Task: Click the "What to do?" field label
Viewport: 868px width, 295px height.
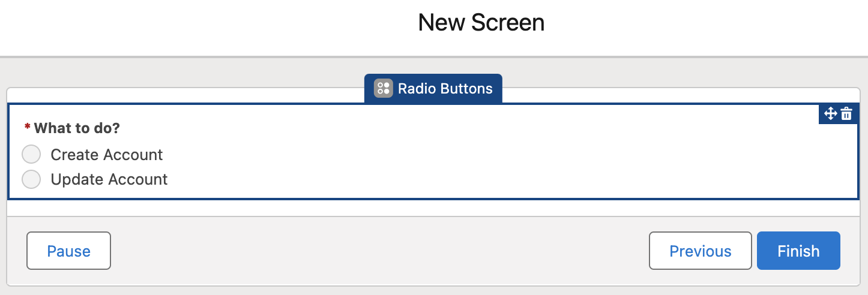Action: pos(77,128)
